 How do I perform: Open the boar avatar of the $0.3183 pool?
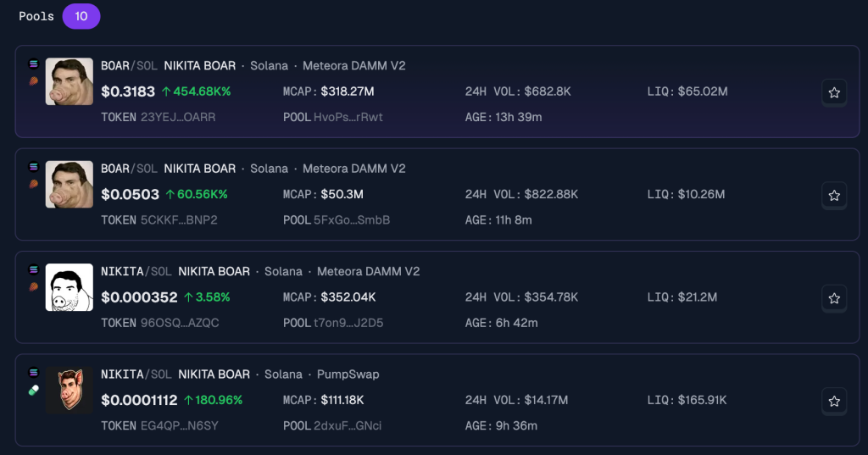[69, 81]
